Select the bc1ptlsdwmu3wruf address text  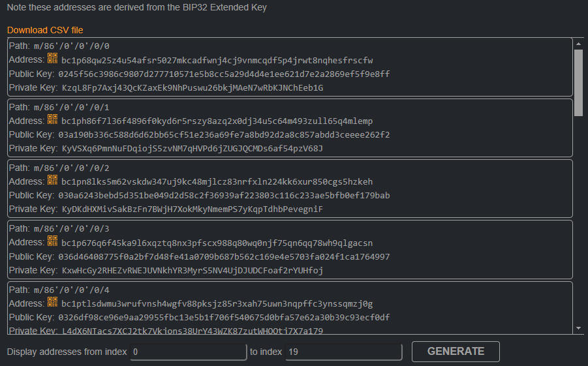click(x=217, y=304)
